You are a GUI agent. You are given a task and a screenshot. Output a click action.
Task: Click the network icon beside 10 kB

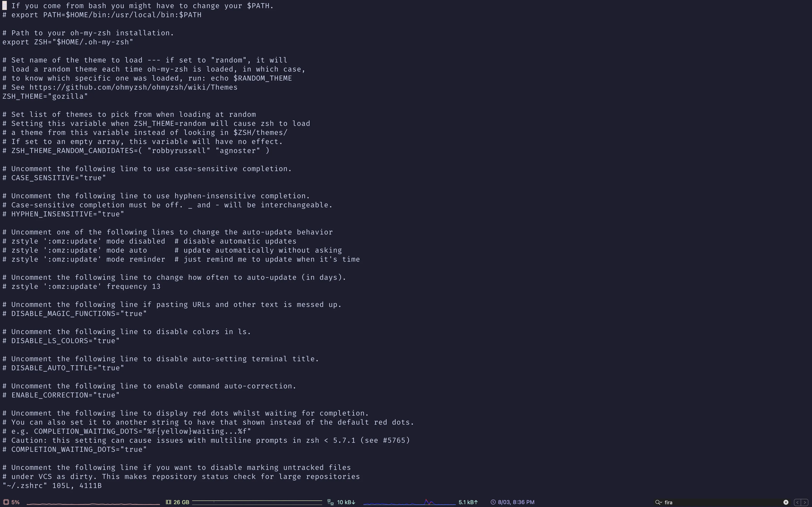pos(331,502)
